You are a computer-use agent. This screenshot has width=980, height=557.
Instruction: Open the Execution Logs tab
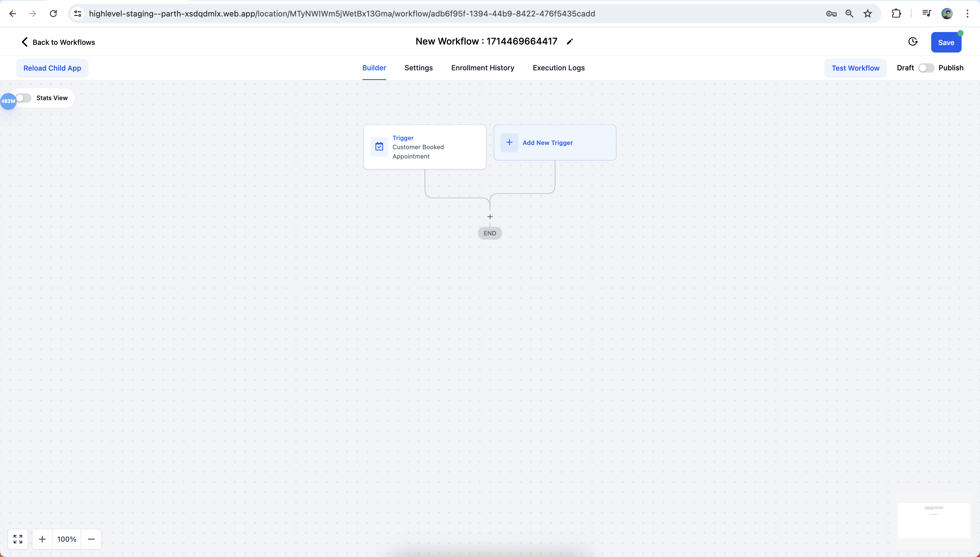(x=558, y=68)
